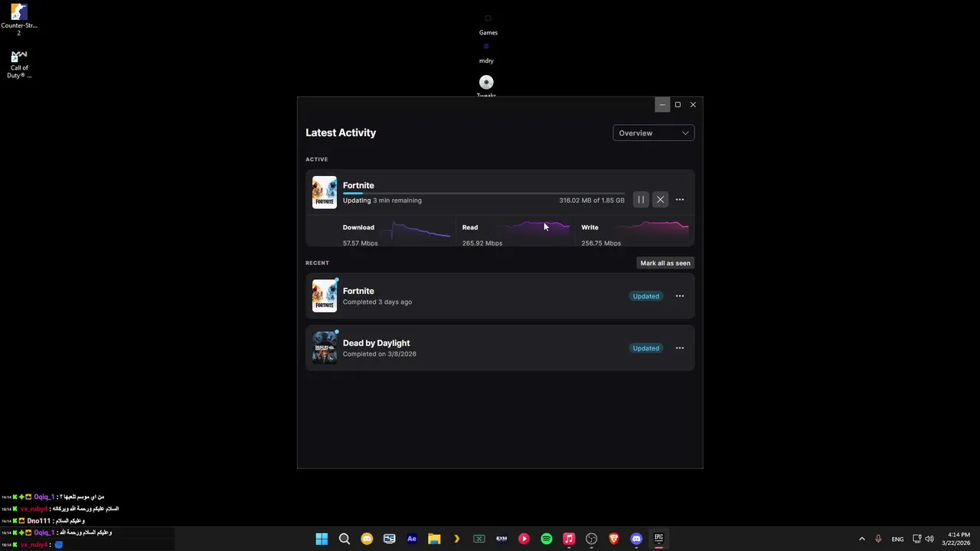Open the EXM app in taskbar
This screenshot has width=980, height=551.
(501, 539)
